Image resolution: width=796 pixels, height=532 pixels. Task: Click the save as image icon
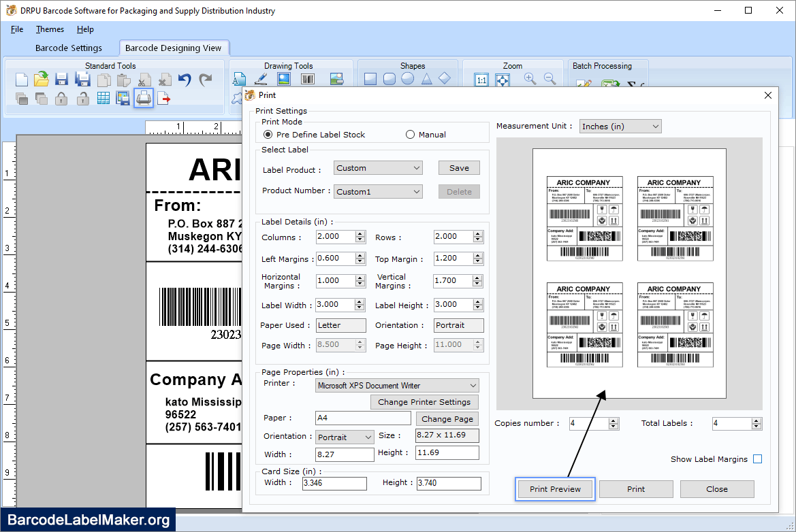pyautogui.click(x=123, y=99)
